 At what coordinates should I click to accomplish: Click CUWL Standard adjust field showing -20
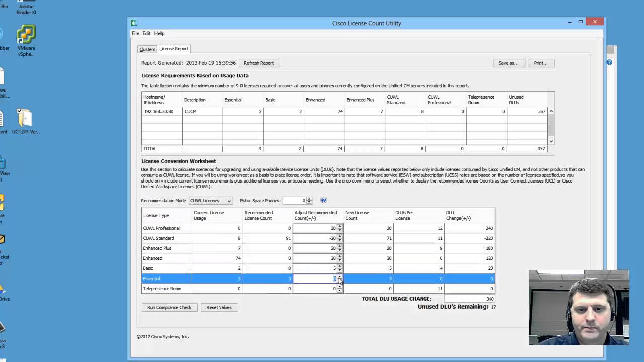click(315, 238)
